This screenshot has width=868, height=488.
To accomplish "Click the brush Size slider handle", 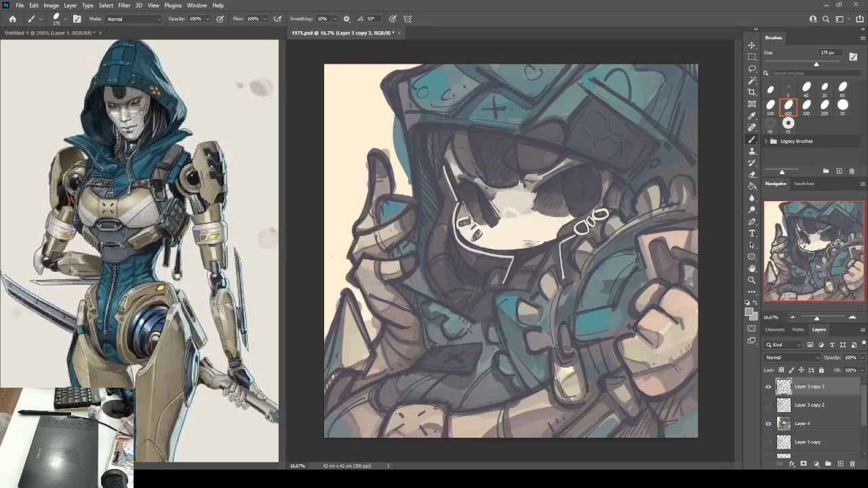I will coord(816,64).
